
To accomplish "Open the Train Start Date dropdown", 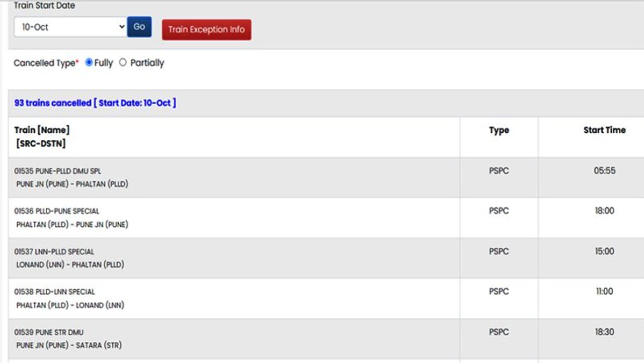I will 70,27.
